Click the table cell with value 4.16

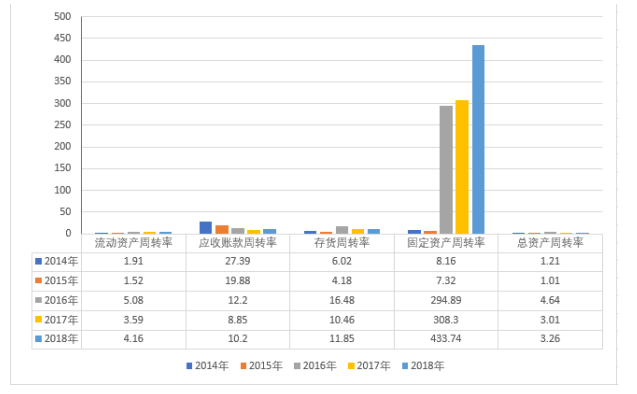(x=134, y=339)
